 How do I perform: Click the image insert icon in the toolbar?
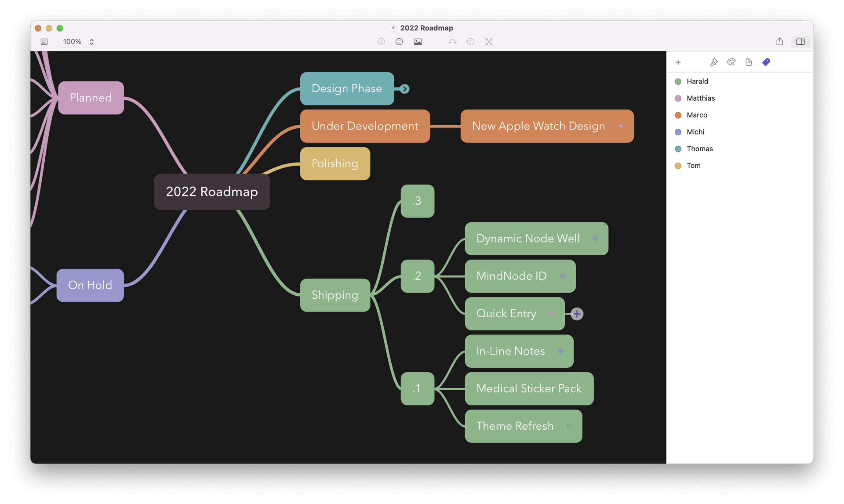click(x=418, y=41)
